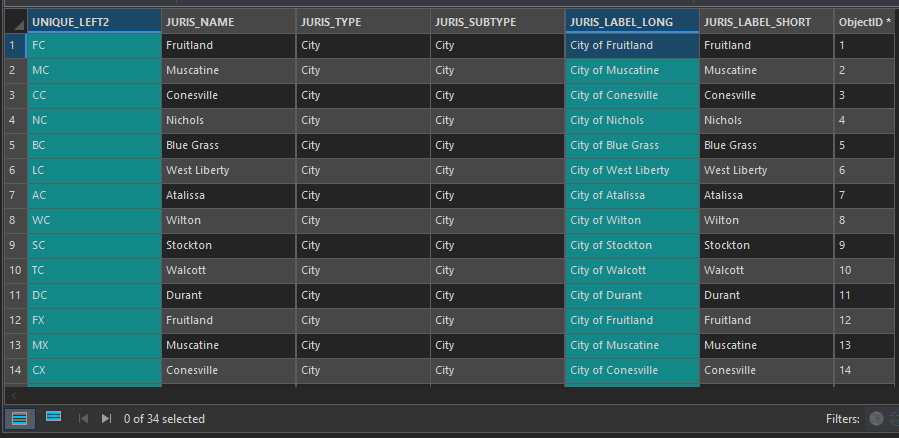Click Show All Records view button

click(18, 418)
